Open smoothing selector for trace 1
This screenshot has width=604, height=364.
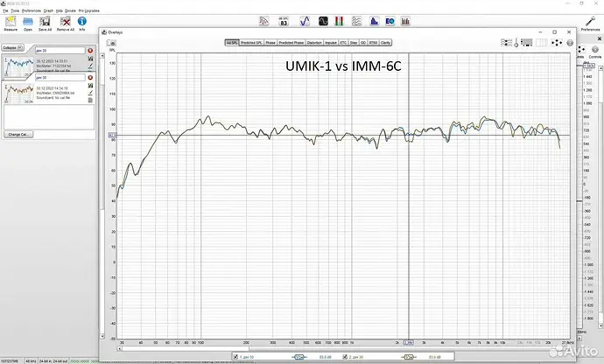click(x=298, y=357)
